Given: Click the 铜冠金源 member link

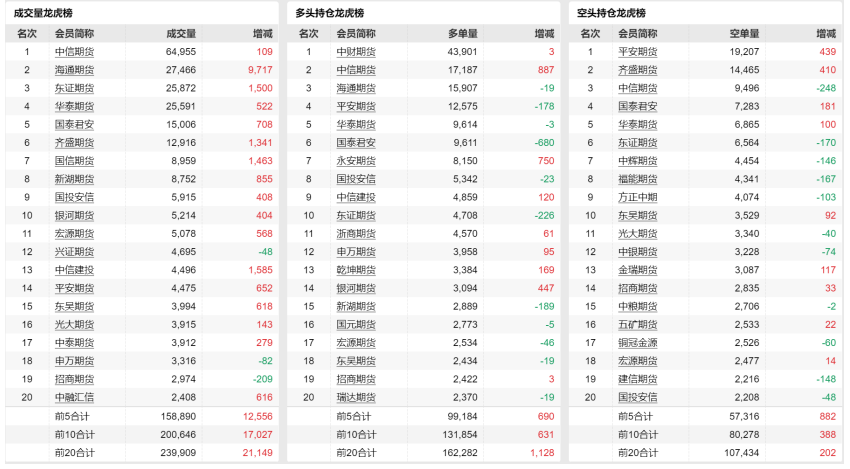Looking at the screenshot, I should [638, 343].
